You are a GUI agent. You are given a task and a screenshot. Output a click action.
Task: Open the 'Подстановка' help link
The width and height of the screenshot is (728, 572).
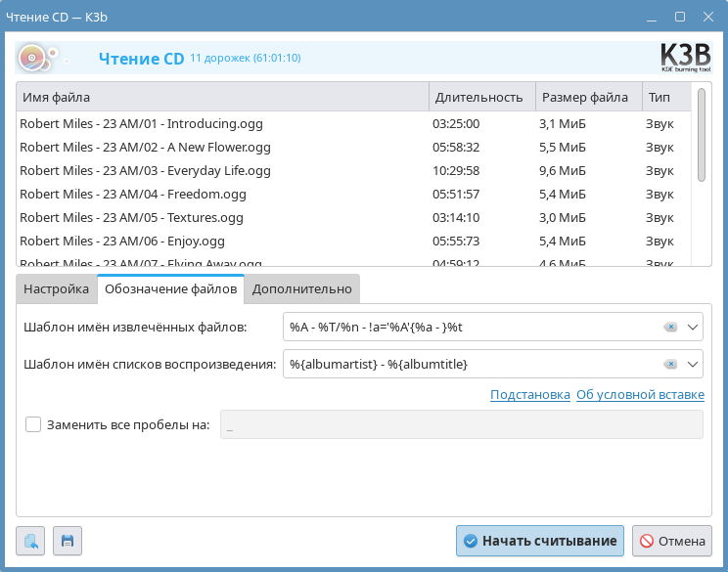coord(529,395)
